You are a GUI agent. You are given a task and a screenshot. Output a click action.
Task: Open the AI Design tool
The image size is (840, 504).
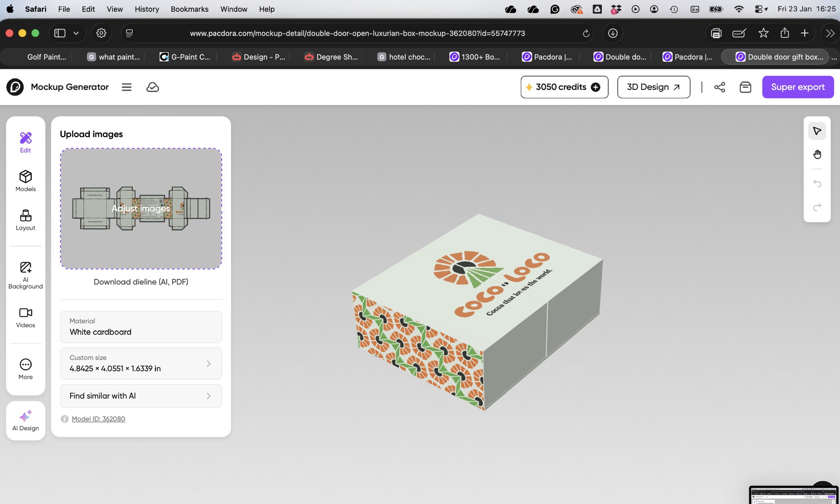pos(26,420)
